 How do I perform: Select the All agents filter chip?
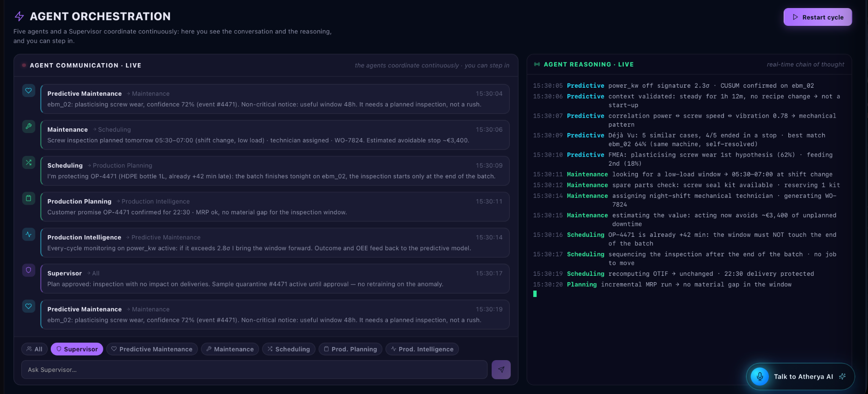pos(34,349)
